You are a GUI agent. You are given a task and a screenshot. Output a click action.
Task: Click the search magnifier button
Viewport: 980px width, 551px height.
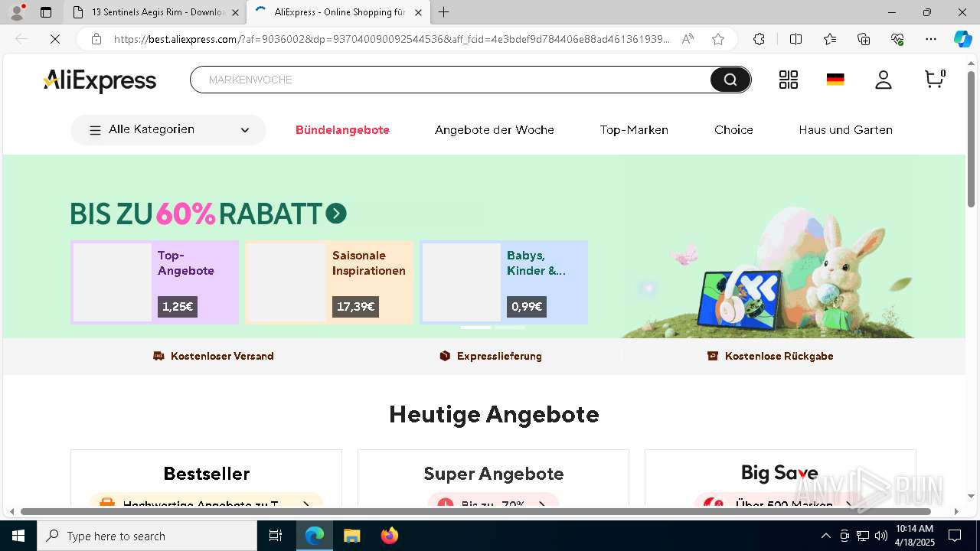click(730, 80)
